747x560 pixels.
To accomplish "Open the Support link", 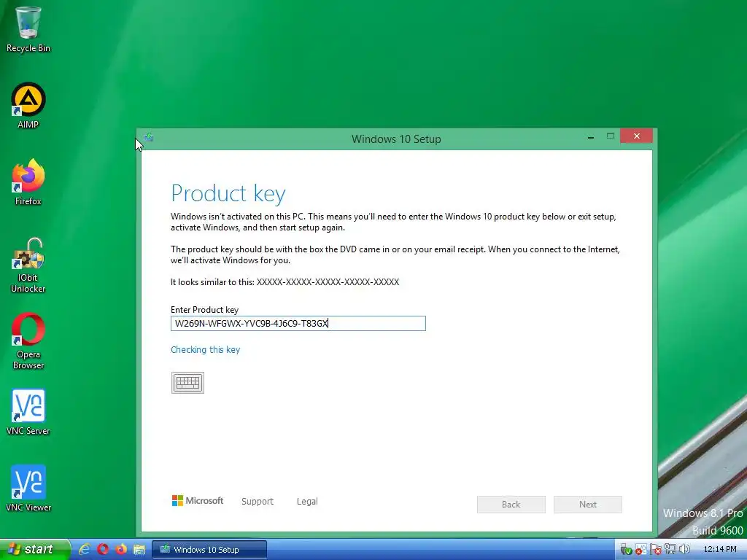I will (x=258, y=501).
